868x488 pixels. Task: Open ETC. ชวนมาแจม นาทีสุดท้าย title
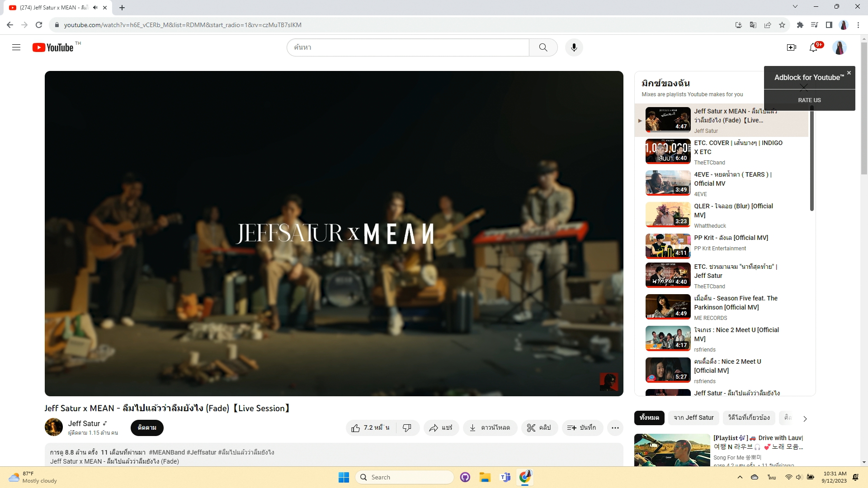tap(736, 271)
